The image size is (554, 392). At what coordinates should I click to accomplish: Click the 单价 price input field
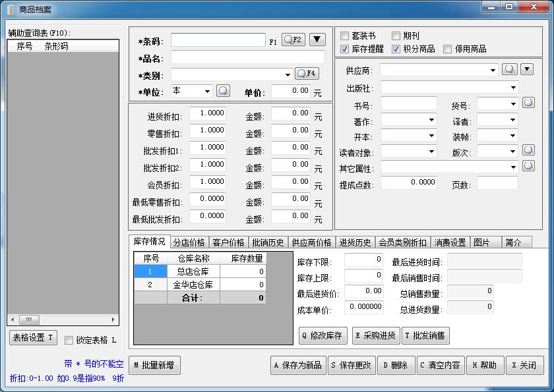(291, 91)
